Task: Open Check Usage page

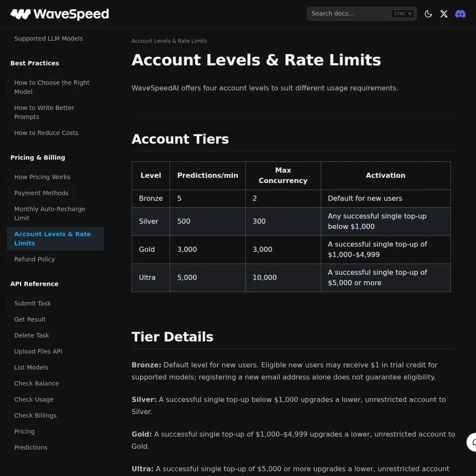Action: point(34,399)
